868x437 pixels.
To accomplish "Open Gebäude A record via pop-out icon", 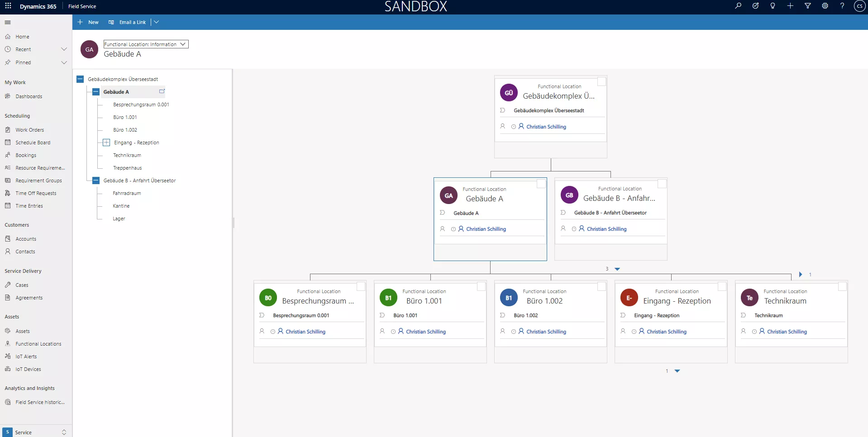I will (x=162, y=91).
